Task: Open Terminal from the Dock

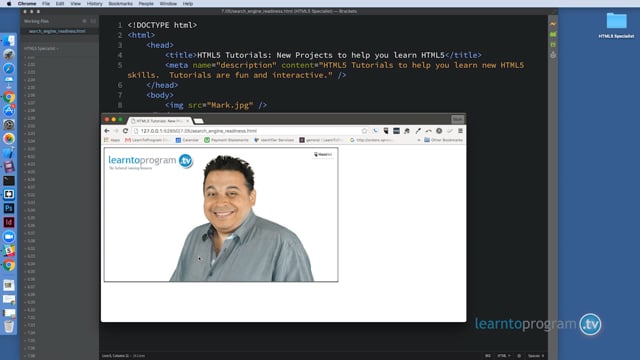Action: (x=9, y=180)
